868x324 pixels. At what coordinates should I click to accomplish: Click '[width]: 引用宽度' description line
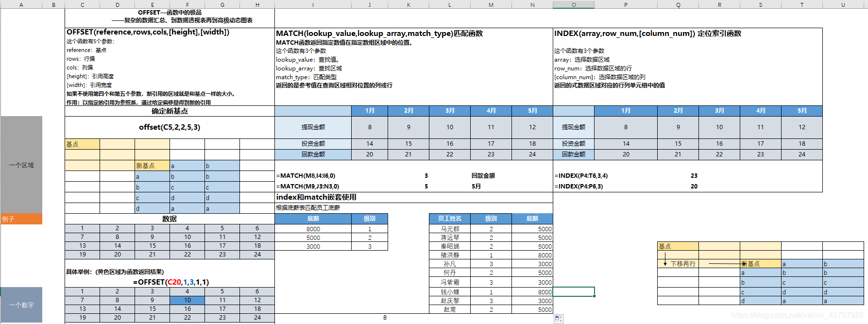(89, 85)
